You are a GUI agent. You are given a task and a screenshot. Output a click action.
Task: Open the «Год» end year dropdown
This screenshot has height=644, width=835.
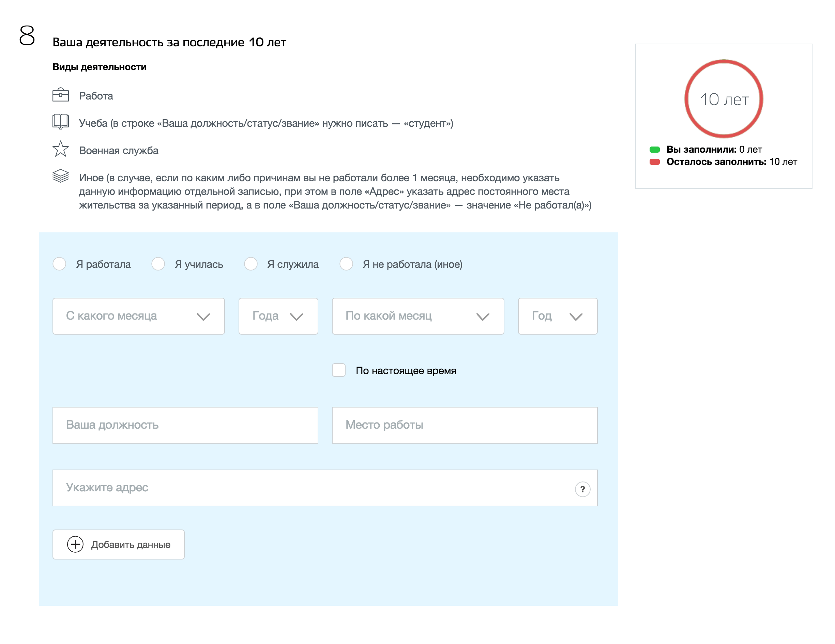(x=558, y=316)
